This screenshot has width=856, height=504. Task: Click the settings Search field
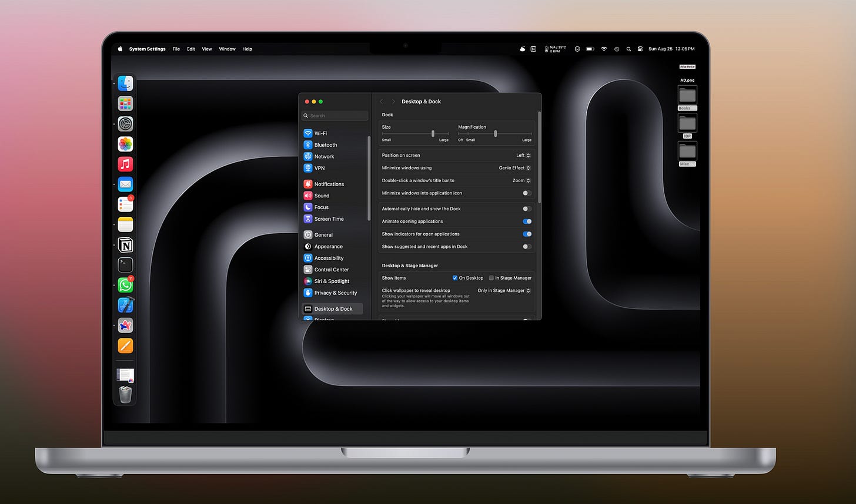coord(335,116)
